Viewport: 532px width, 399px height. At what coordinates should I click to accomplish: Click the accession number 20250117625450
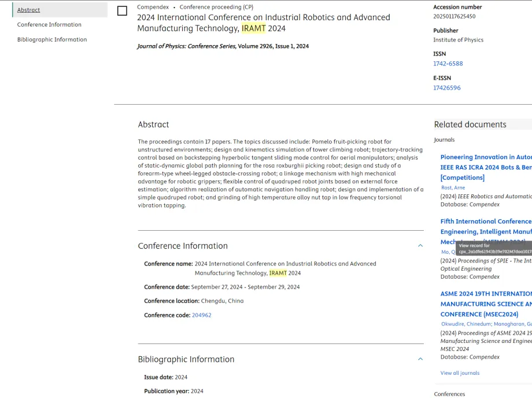[454, 16]
